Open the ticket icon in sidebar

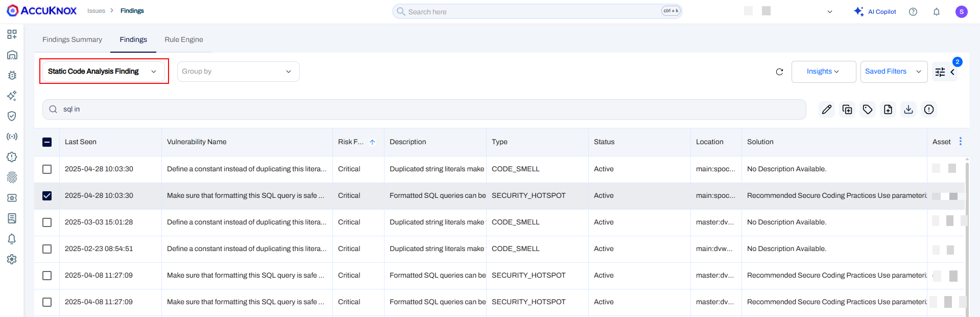[12, 198]
